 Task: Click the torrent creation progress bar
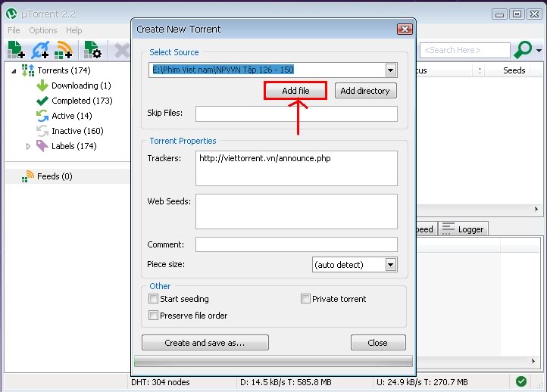coord(273,361)
